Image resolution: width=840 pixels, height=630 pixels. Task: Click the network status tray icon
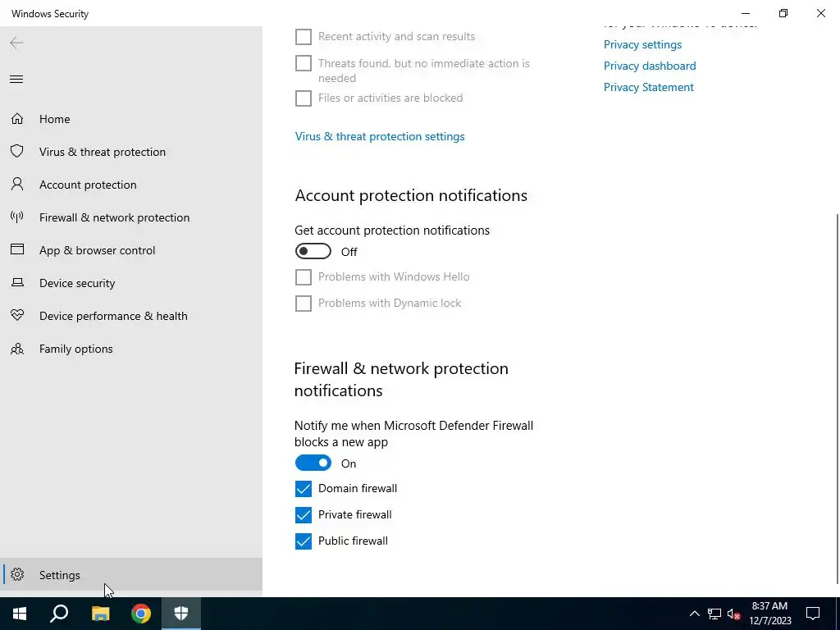coord(714,614)
